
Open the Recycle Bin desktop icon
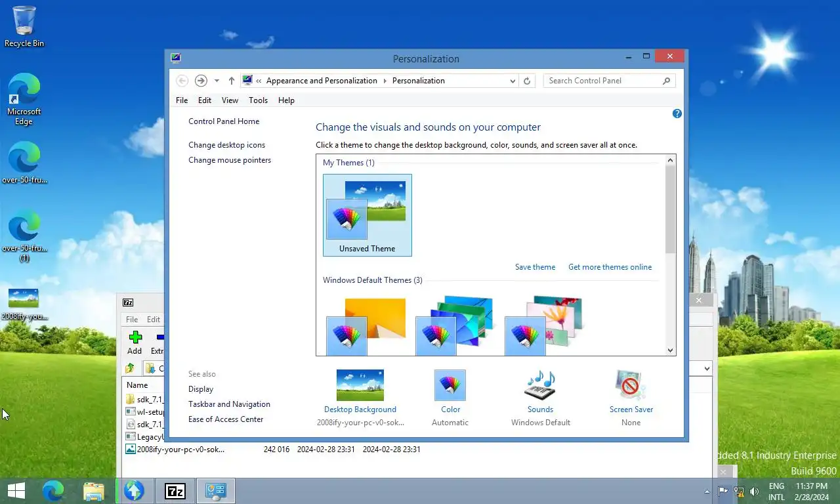click(24, 26)
